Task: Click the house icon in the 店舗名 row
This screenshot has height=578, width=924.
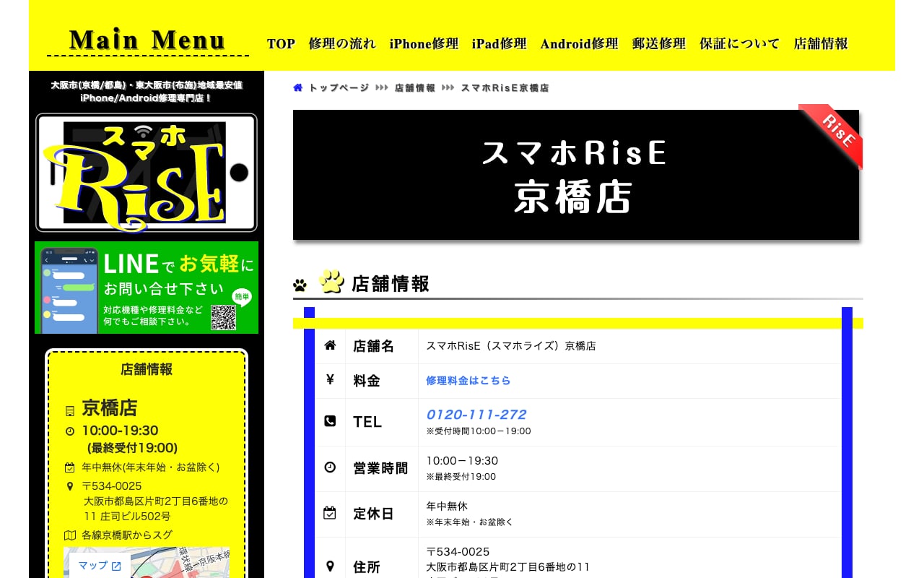Action: tap(330, 345)
